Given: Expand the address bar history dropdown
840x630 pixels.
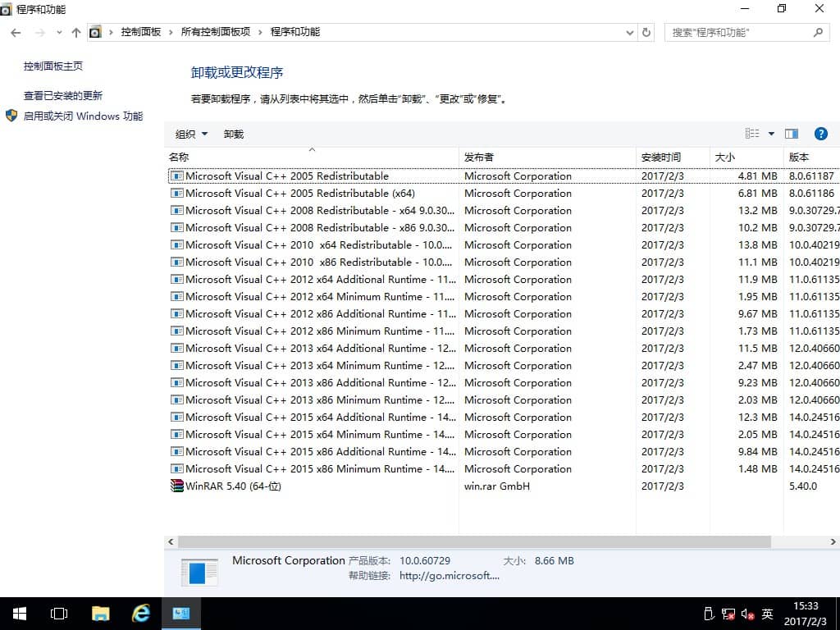Looking at the screenshot, I should click(x=630, y=33).
